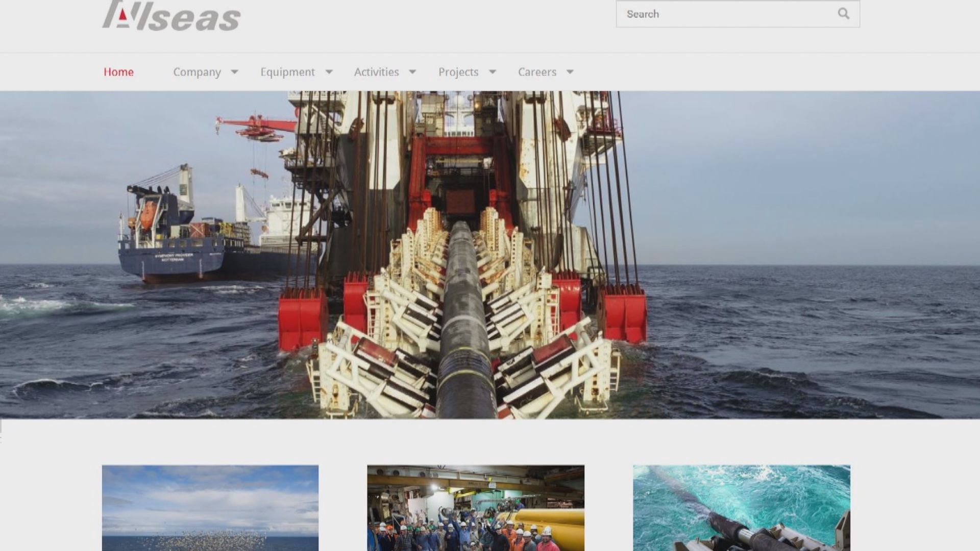
Task: Open the cheering crew photo thumbnail
Action: click(475, 508)
